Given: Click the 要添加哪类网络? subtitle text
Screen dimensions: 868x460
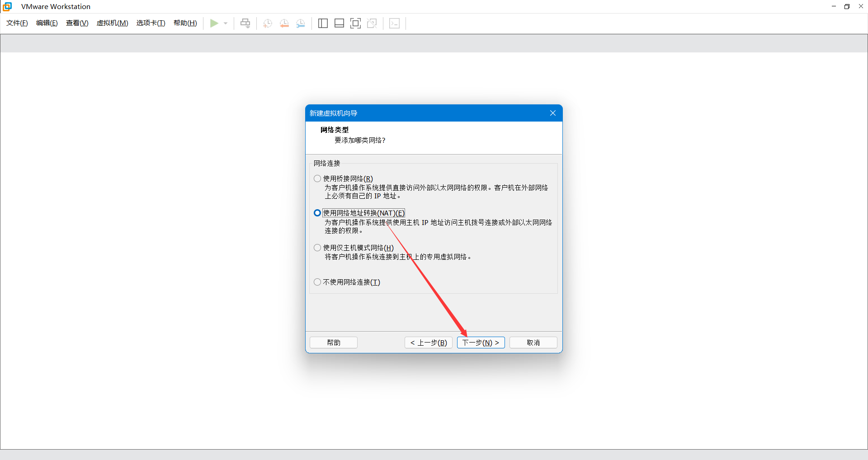Looking at the screenshot, I should click(360, 140).
